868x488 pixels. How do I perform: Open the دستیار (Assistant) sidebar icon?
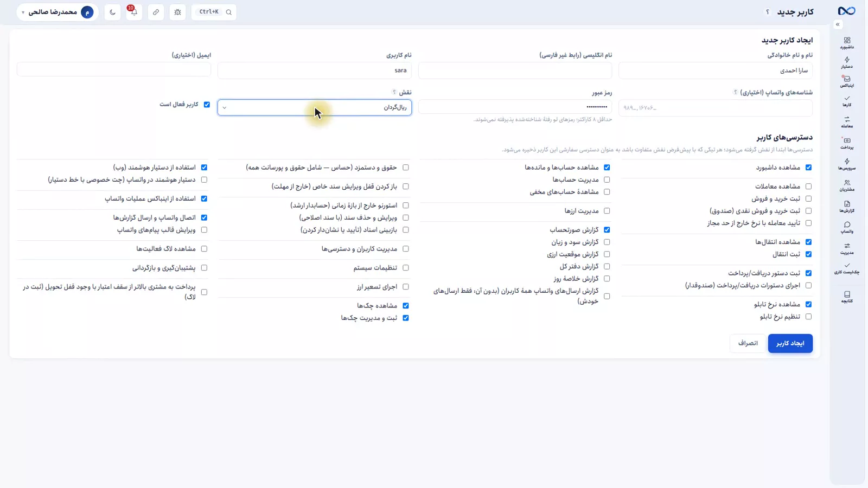click(x=847, y=62)
